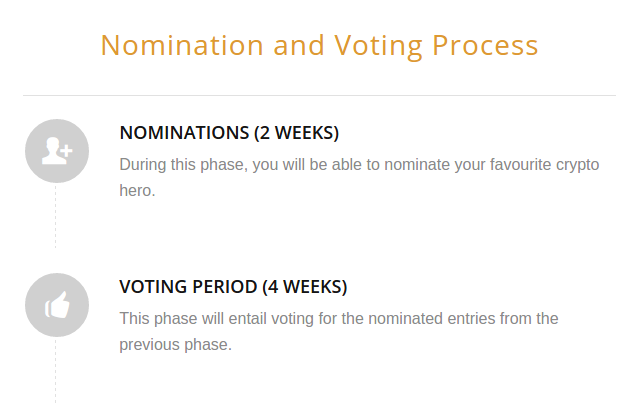The height and width of the screenshot is (408, 630).
Task: Click the "(4 WEEKS)" duration text
Action: (305, 287)
